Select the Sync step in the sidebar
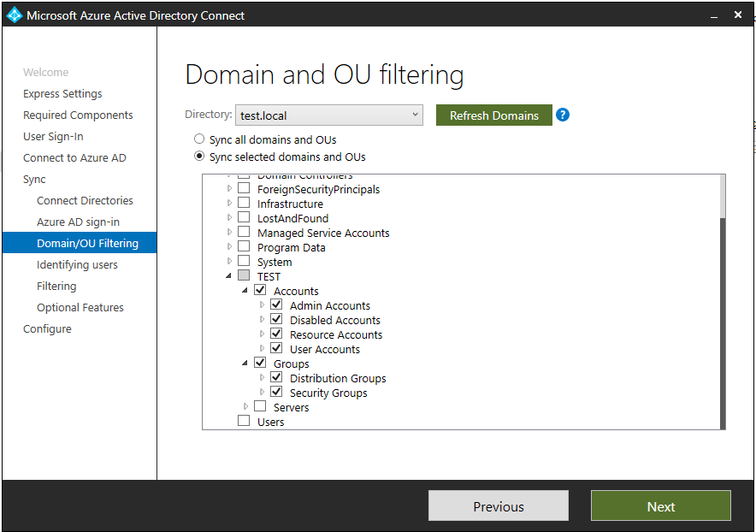The width and height of the screenshot is (756, 532). [34, 179]
